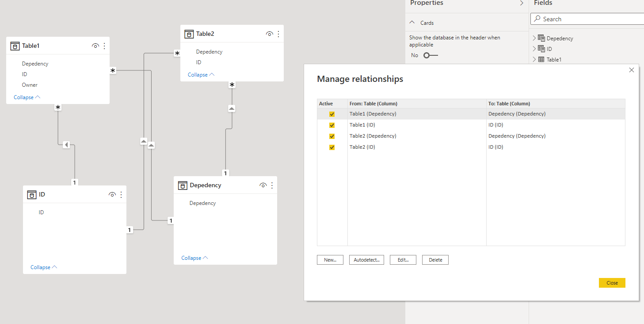Toggle the Show the database in header switch
Viewport: 644px width, 324px height.
(430, 55)
